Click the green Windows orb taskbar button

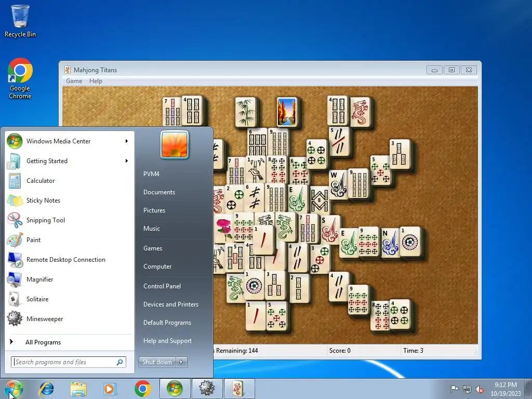tap(175, 389)
